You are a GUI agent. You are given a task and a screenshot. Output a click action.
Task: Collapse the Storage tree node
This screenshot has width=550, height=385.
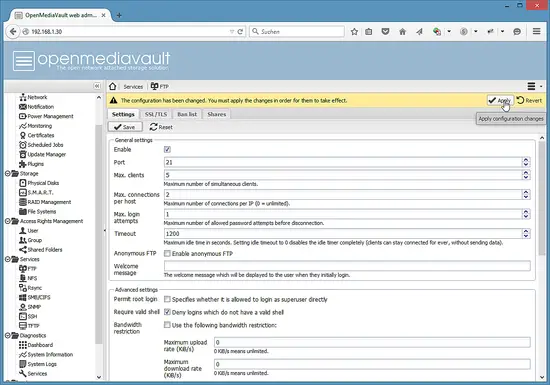[x=8, y=174]
